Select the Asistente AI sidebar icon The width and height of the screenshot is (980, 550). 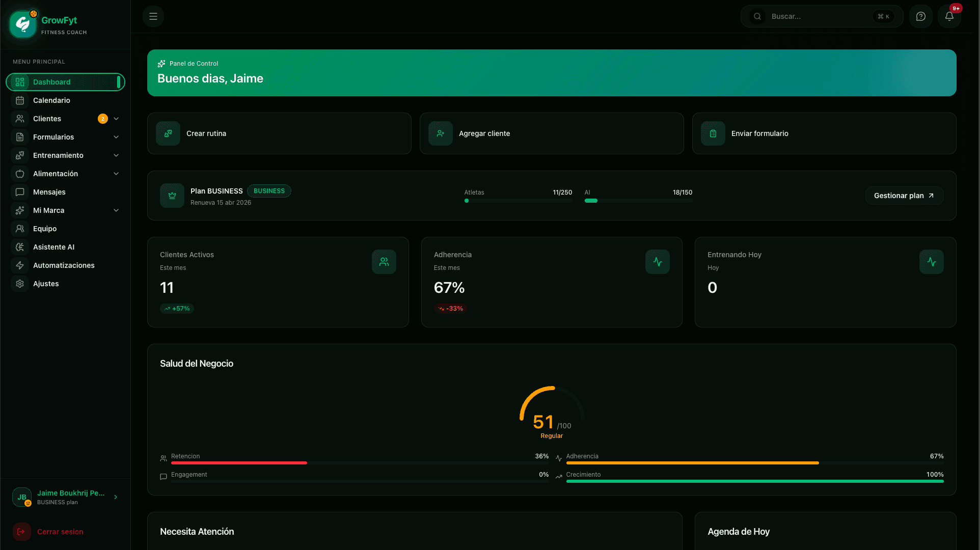[x=20, y=247]
